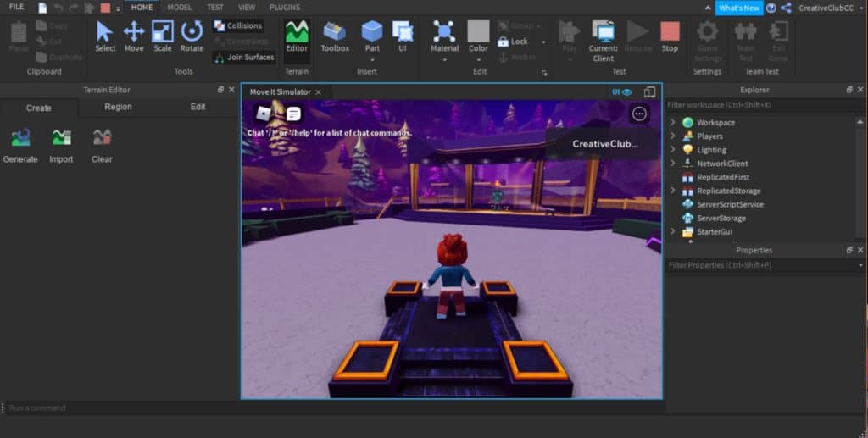
Task: Click the Import terrain icon
Action: click(x=61, y=138)
